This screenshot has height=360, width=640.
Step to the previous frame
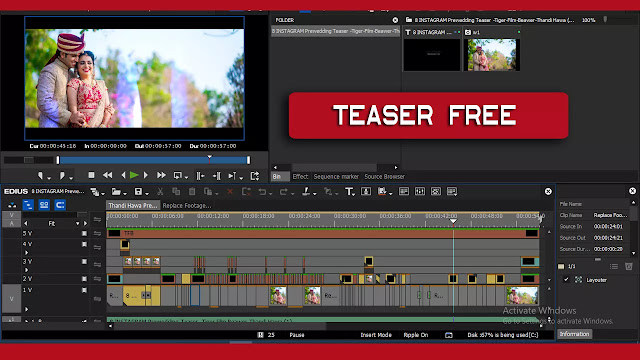point(123,175)
